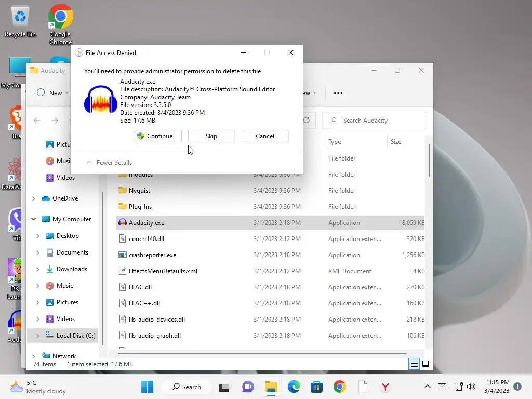Image resolution: width=532 pixels, height=399 pixels.
Task: Expand the Network tree node
Action: coord(34,356)
